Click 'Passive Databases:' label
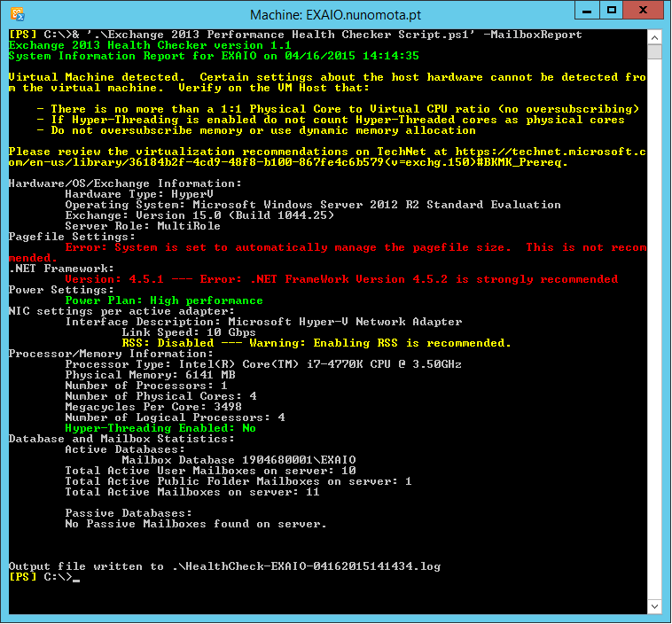672x624 pixels. pyautogui.click(x=129, y=513)
